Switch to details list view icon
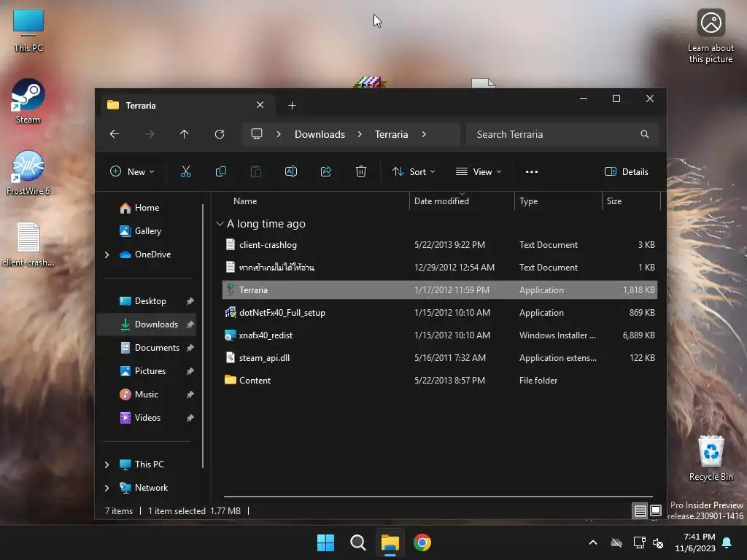747x560 pixels. 640,511
